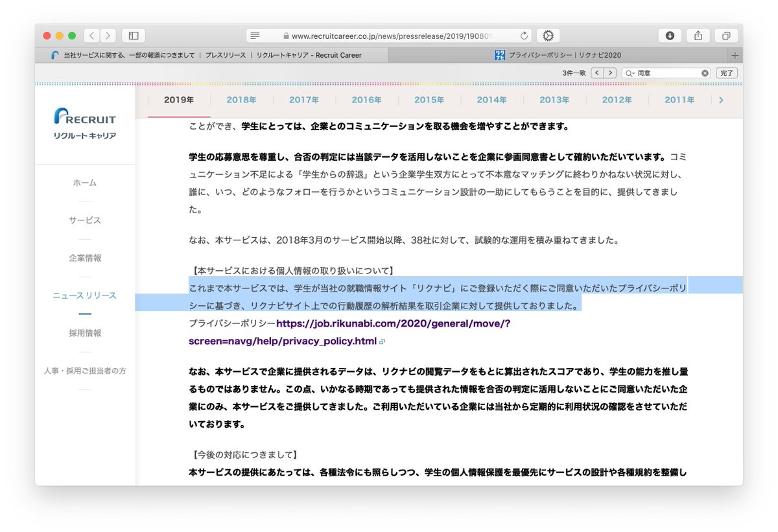This screenshot has height=532, width=778.
Task: Click the green full-screen window button
Action: 72,36
